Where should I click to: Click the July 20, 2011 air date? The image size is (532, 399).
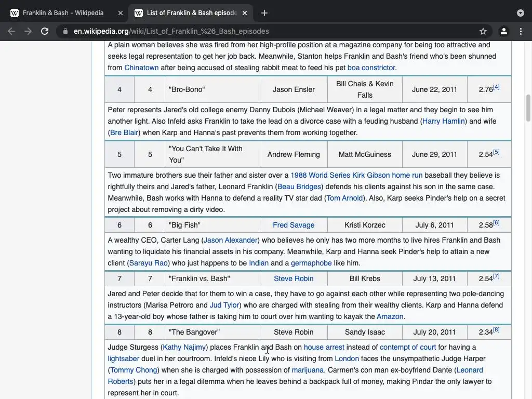[x=434, y=332]
